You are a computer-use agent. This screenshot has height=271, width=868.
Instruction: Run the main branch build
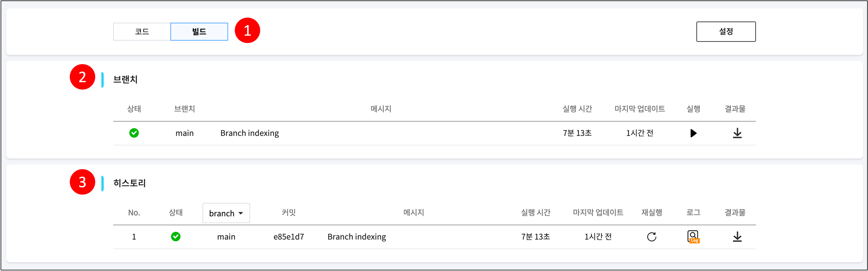point(693,133)
